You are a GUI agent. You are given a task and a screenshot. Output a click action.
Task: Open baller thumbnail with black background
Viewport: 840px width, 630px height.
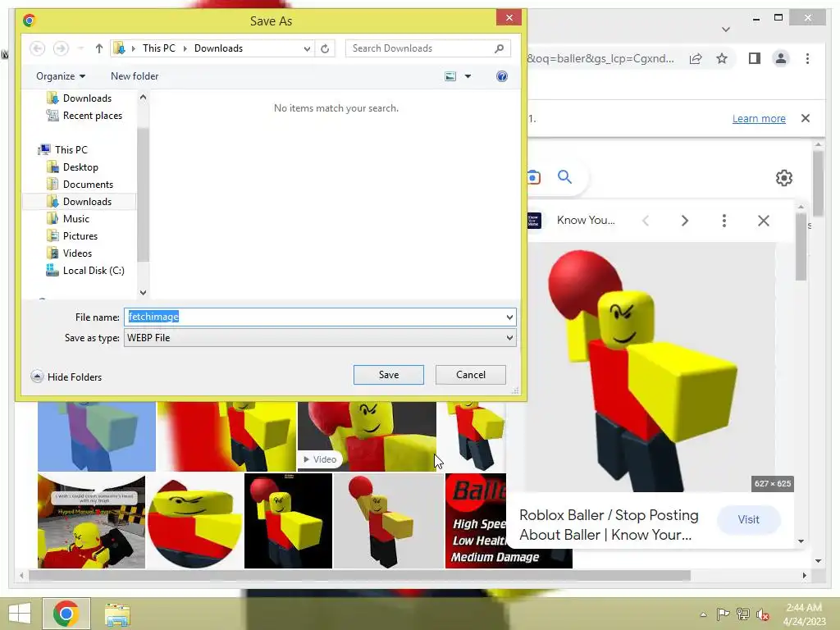(x=288, y=521)
